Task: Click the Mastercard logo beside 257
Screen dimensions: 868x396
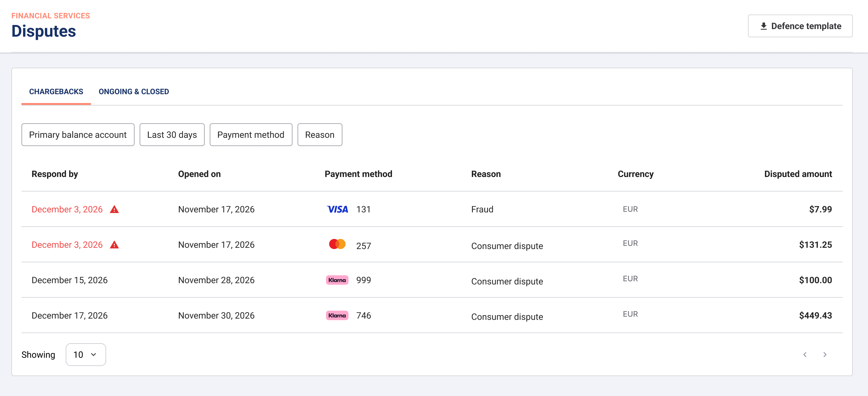Action: [x=337, y=244]
